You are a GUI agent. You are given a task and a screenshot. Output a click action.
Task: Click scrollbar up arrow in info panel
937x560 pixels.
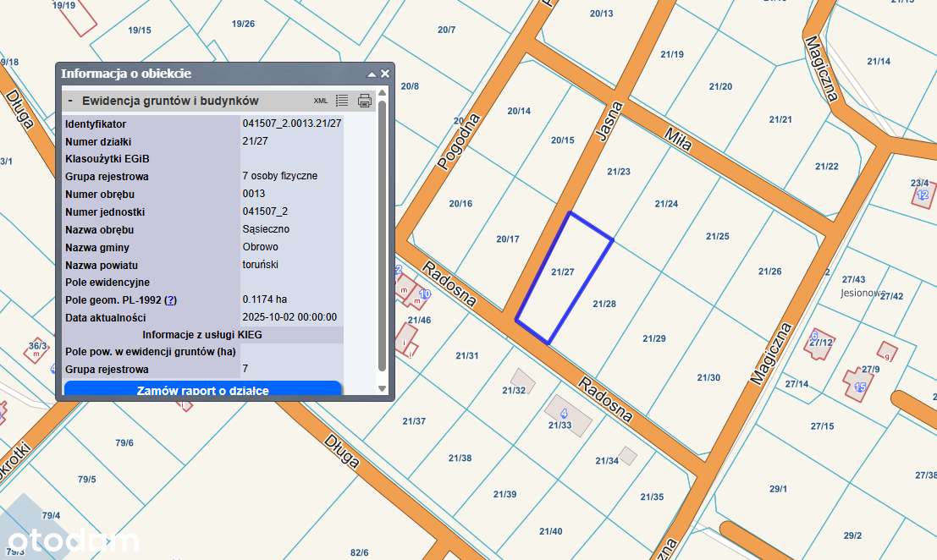[x=383, y=92]
